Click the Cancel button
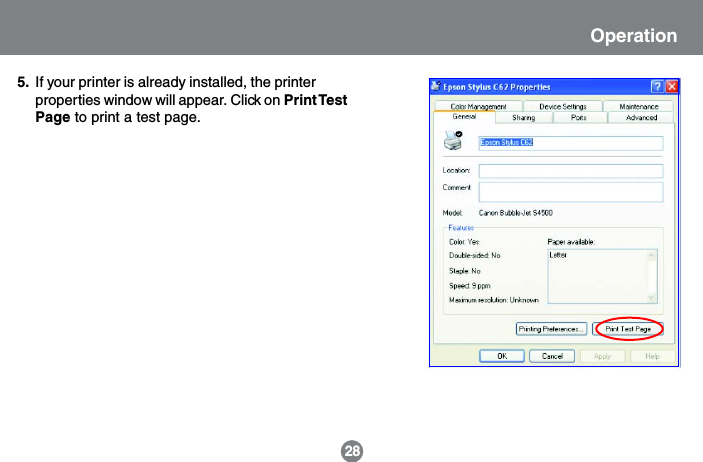Screen dimensions: 703x462 coord(552,356)
